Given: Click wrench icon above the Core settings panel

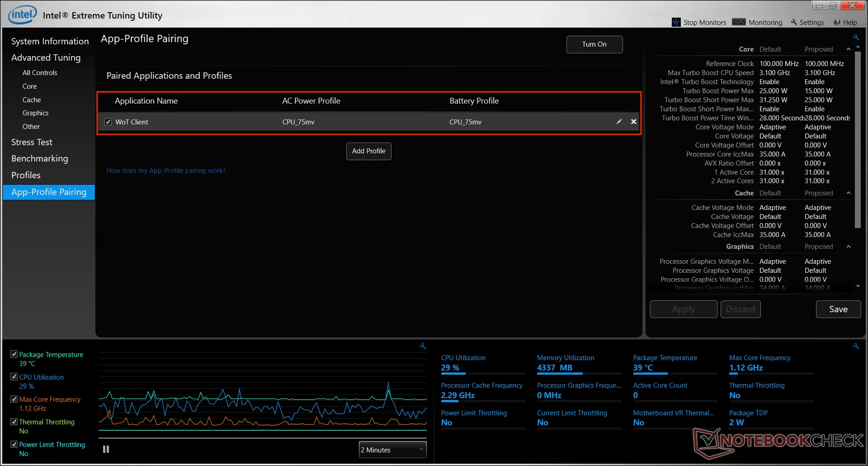Looking at the screenshot, I should pyautogui.click(x=856, y=38).
